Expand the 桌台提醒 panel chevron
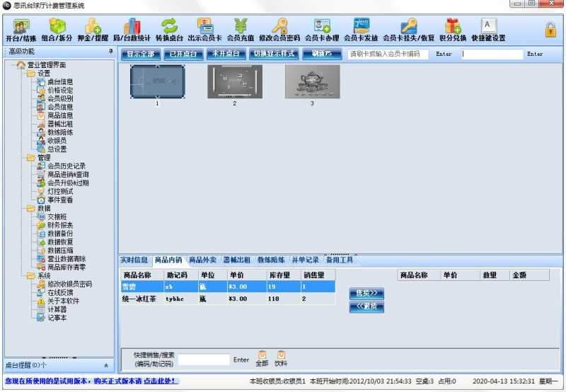Image resolution: width=566 pixels, height=392 pixels. [106, 365]
